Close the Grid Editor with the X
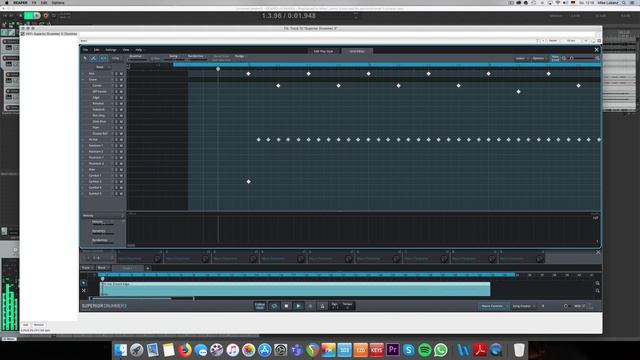This screenshot has width=640, height=360. (x=596, y=50)
